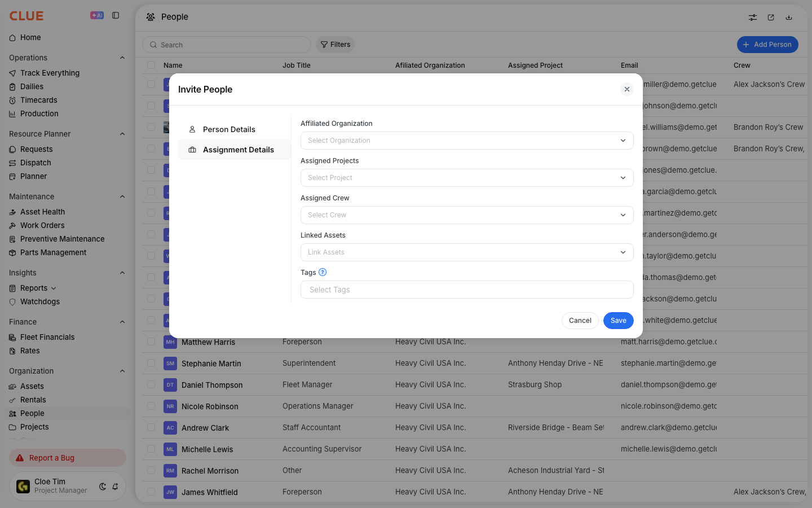
Task: Open the column settings sliders icon
Action: click(x=753, y=17)
